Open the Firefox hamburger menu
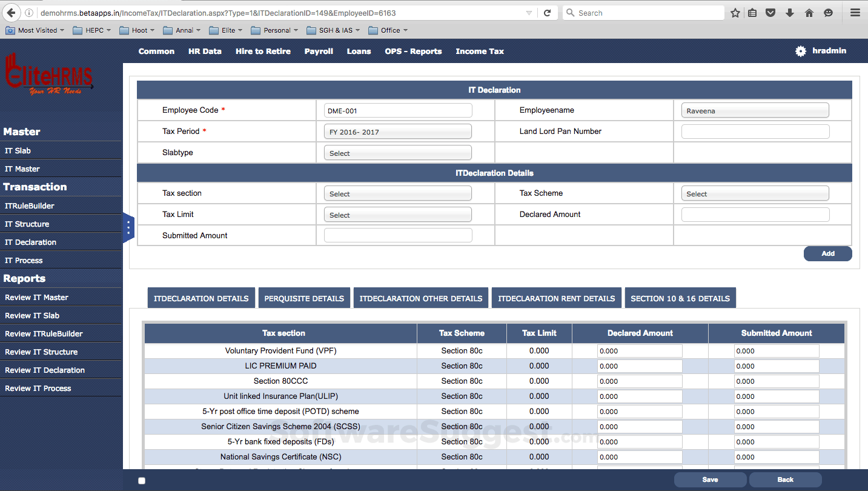Viewport: 868px width, 491px height. (855, 12)
